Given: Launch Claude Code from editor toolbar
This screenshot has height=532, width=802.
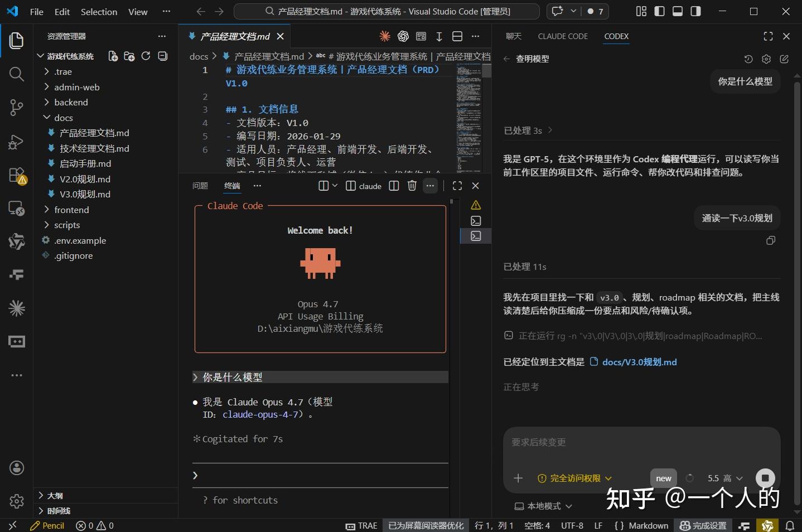Looking at the screenshot, I should [x=385, y=36].
